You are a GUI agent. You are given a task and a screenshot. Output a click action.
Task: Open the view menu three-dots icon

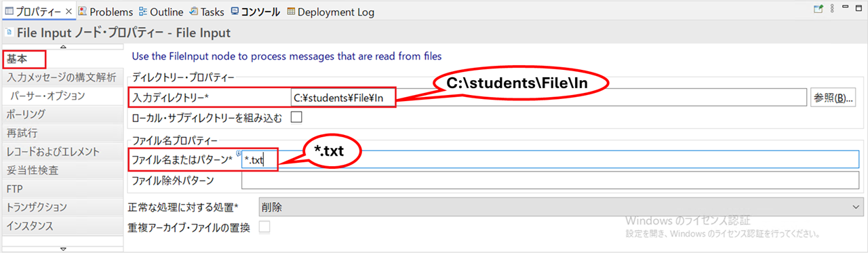[833, 9]
